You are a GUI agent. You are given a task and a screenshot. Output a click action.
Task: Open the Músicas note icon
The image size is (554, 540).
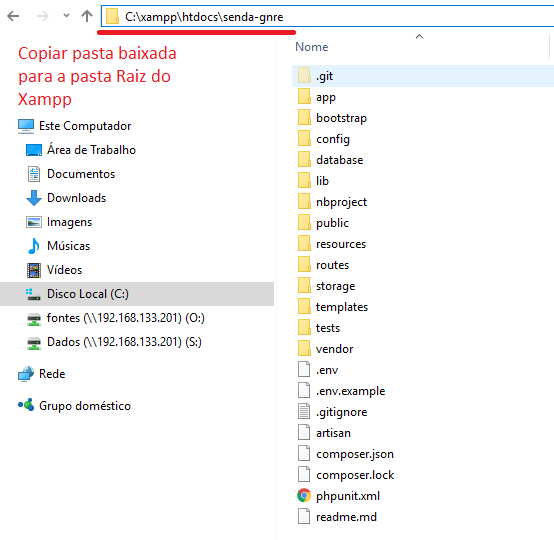tap(34, 246)
